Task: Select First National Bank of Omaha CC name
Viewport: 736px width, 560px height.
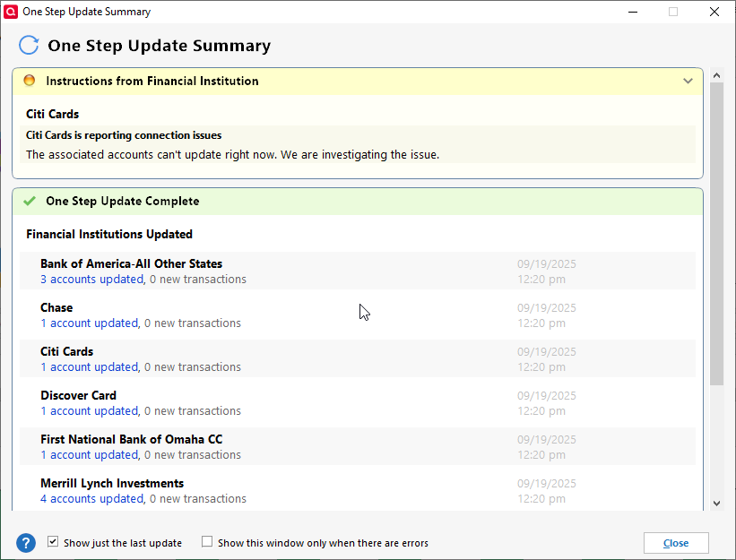Action: point(132,439)
